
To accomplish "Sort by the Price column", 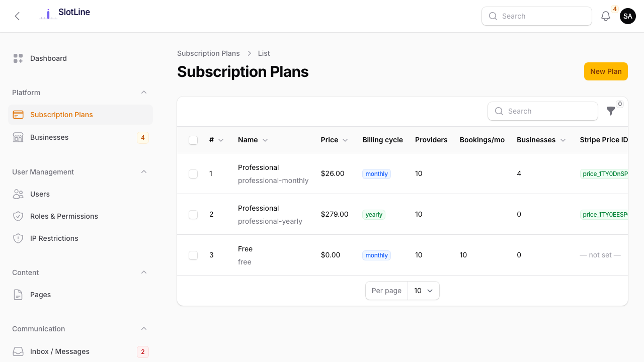I will [x=335, y=140].
